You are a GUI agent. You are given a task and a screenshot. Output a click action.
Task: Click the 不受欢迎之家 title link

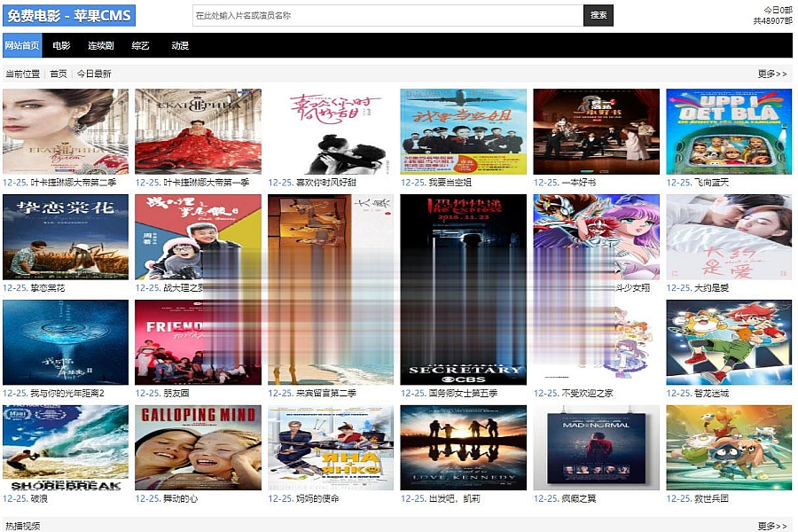pos(587,393)
